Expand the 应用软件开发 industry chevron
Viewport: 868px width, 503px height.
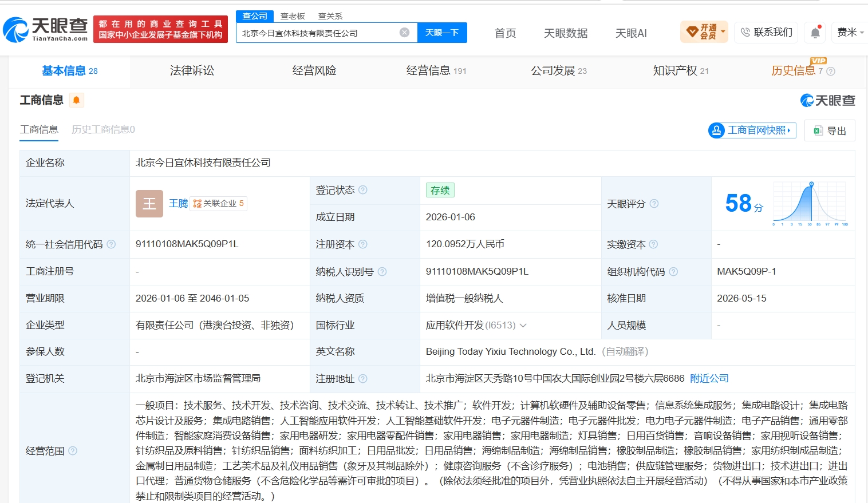click(x=523, y=326)
